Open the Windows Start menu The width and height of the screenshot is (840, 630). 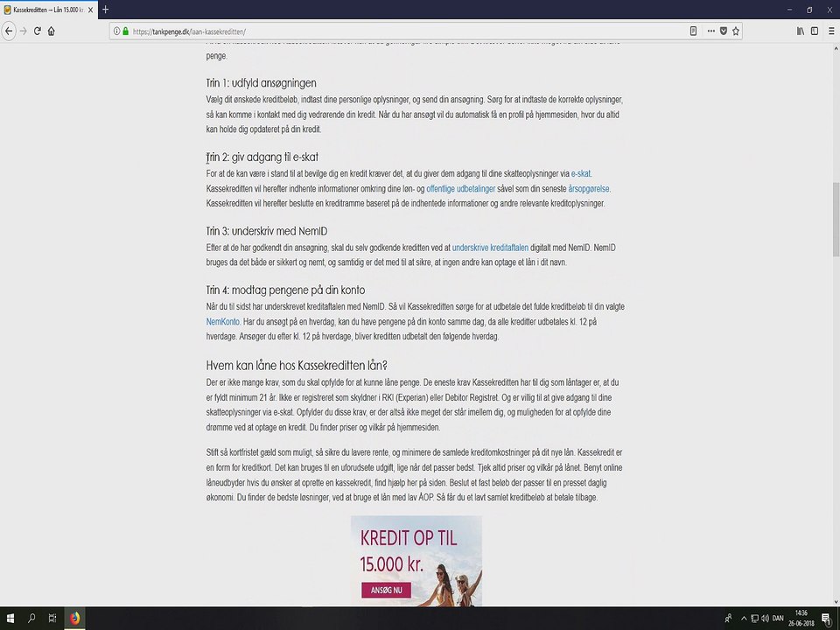coord(10,619)
